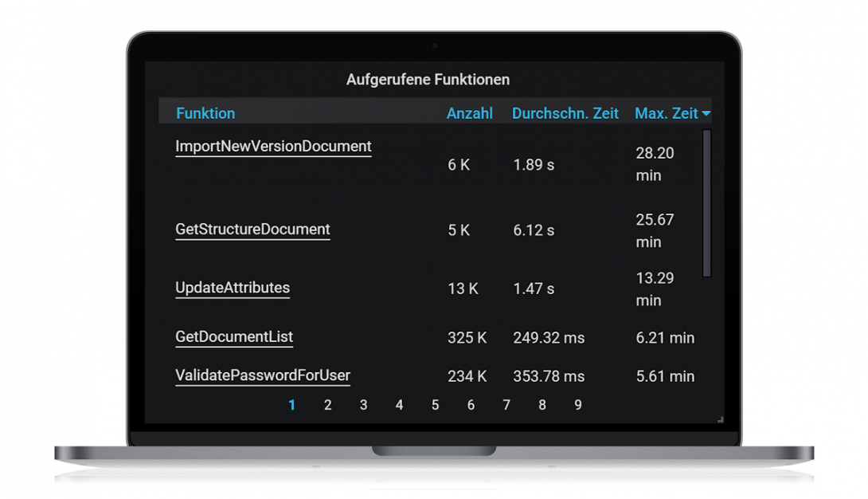The height and width of the screenshot is (499, 868).
Task: Click the panel resize handle in the corner
Action: [x=720, y=420]
